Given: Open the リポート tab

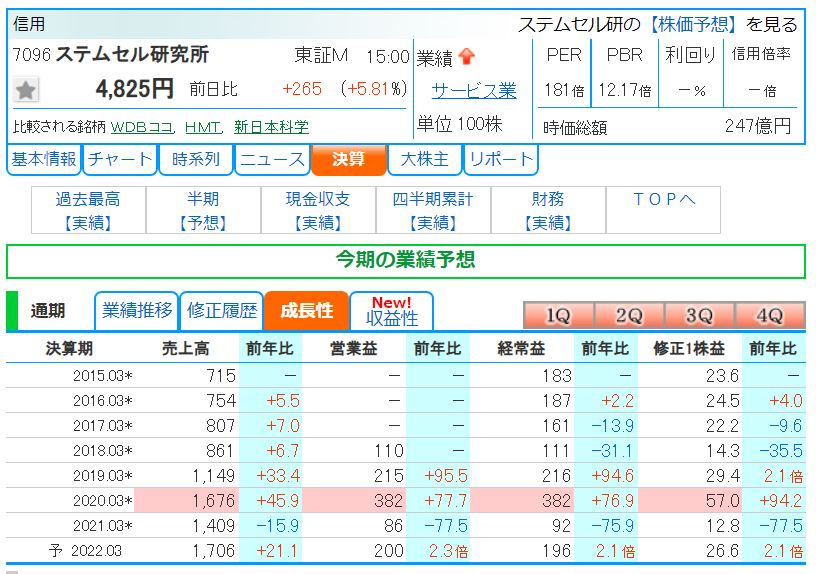Looking at the screenshot, I should (501, 159).
